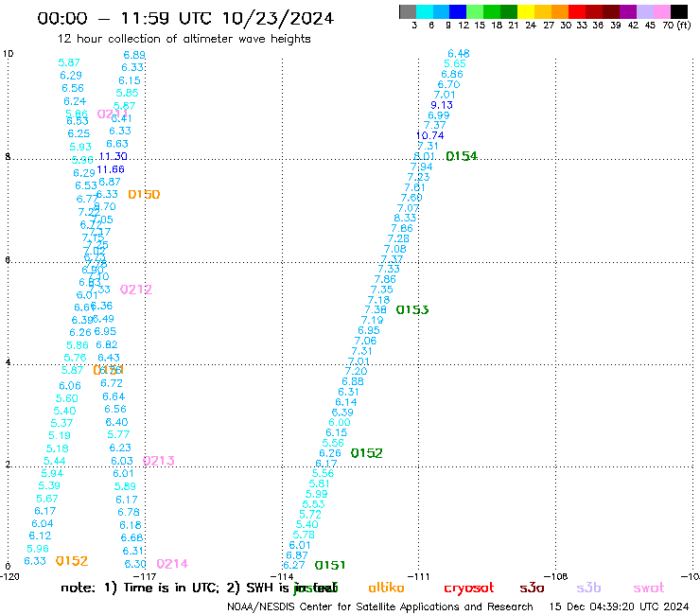Click the dark blue 12 ft swatch
The height and width of the screenshot is (615, 700).
458,11
